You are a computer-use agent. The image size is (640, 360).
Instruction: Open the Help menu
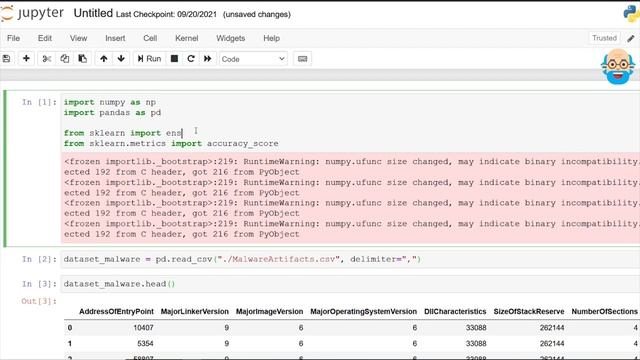click(x=271, y=38)
